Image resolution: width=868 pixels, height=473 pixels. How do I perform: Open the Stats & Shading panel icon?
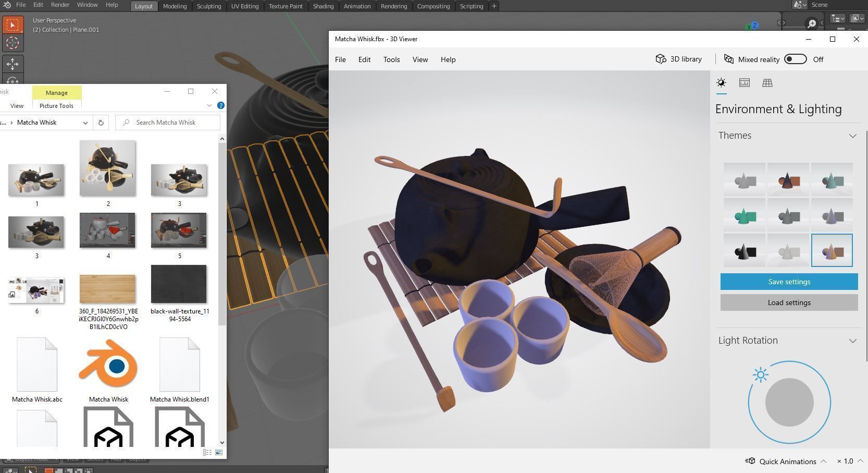(744, 83)
